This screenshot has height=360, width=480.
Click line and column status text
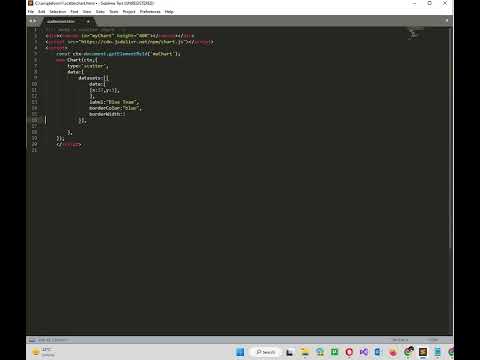53,340
